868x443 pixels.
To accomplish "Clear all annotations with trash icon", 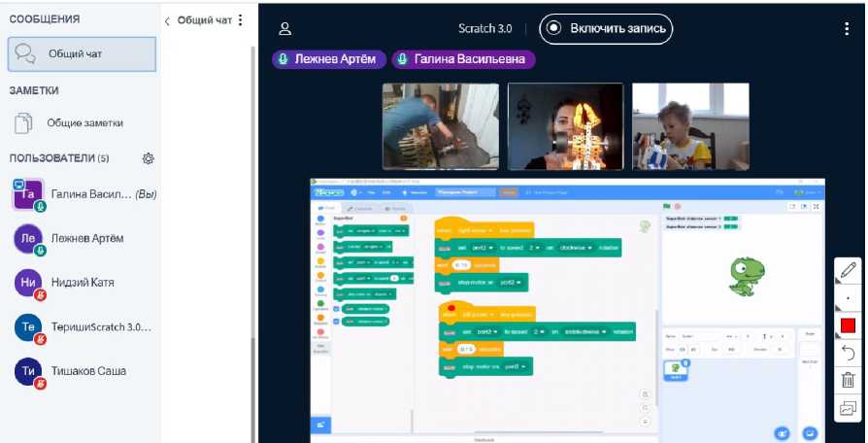I will (x=848, y=380).
